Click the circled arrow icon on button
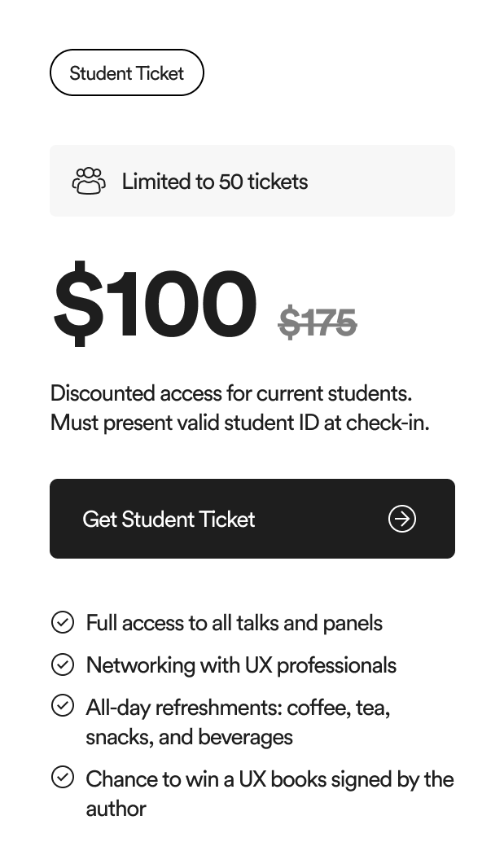Screen dimensions: 504x842 coord(402,519)
